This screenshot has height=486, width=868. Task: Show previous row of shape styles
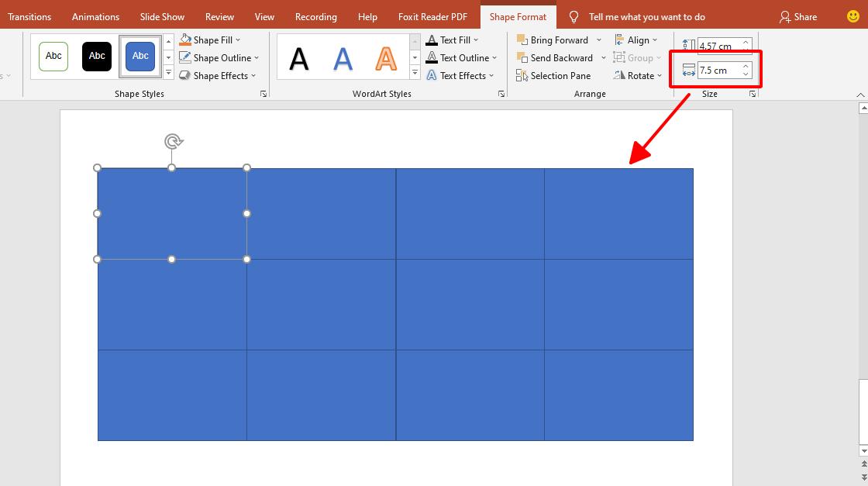[x=169, y=41]
